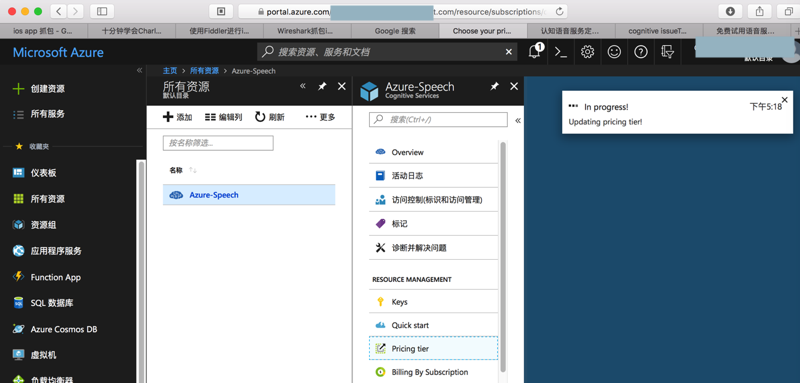
Task: Click the 主页 breadcrumb link
Action: 170,71
